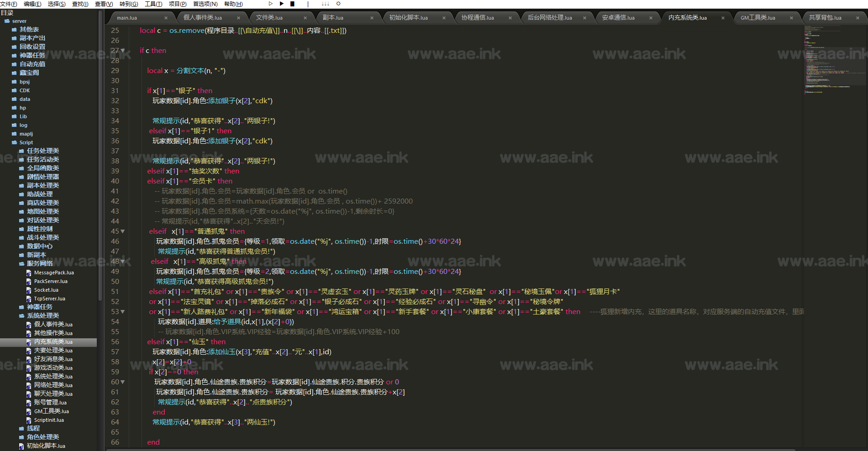Collapse the code fold arrow at line 27
Viewport: 868px width, 451px height.
coord(123,51)
